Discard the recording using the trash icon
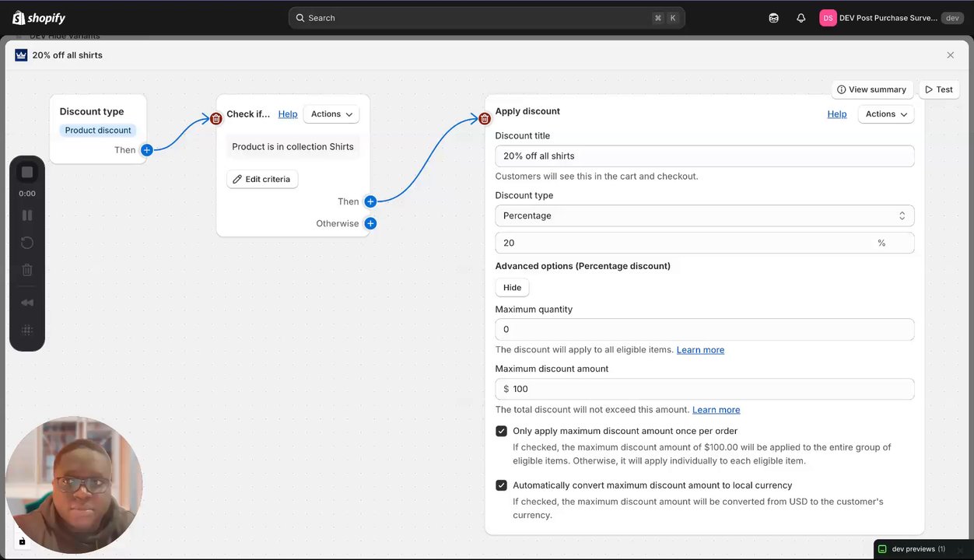This screenshot has height=560, width=974. pos(27,270)
